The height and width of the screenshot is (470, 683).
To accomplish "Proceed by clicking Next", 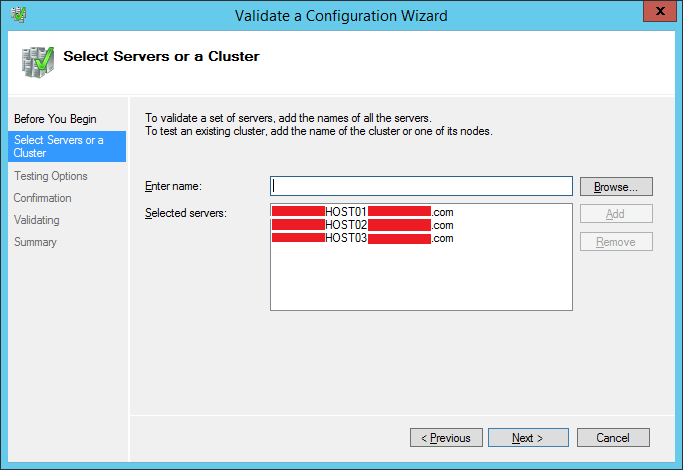I will click(528, 438).
